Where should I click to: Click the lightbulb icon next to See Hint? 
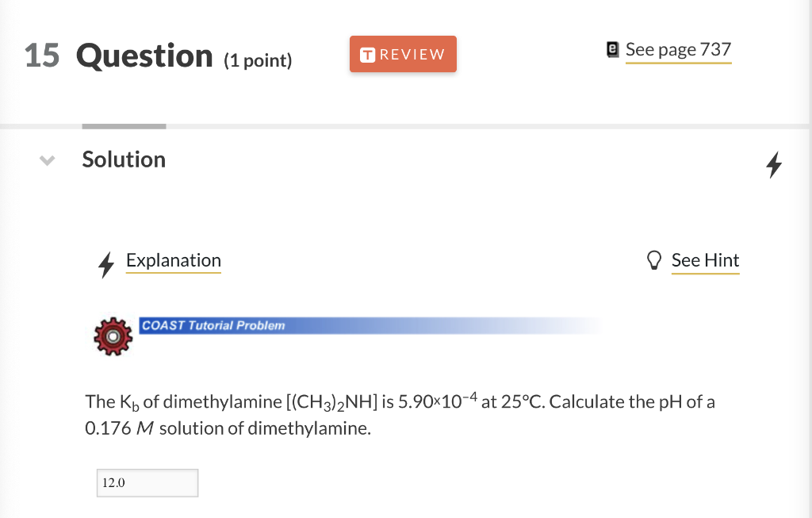click(654, 259)
